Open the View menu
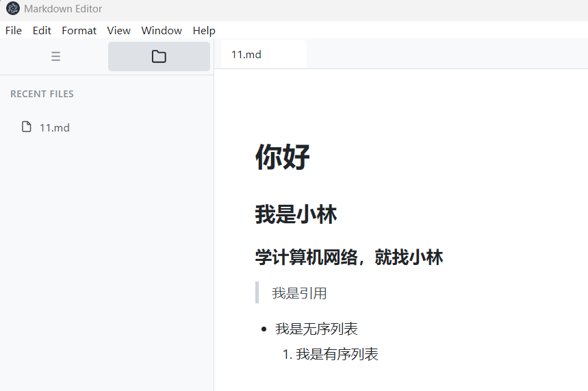Image resolution: width=588 pixels, height=391 pixels. pyautogui.click(x=118, y=30)
